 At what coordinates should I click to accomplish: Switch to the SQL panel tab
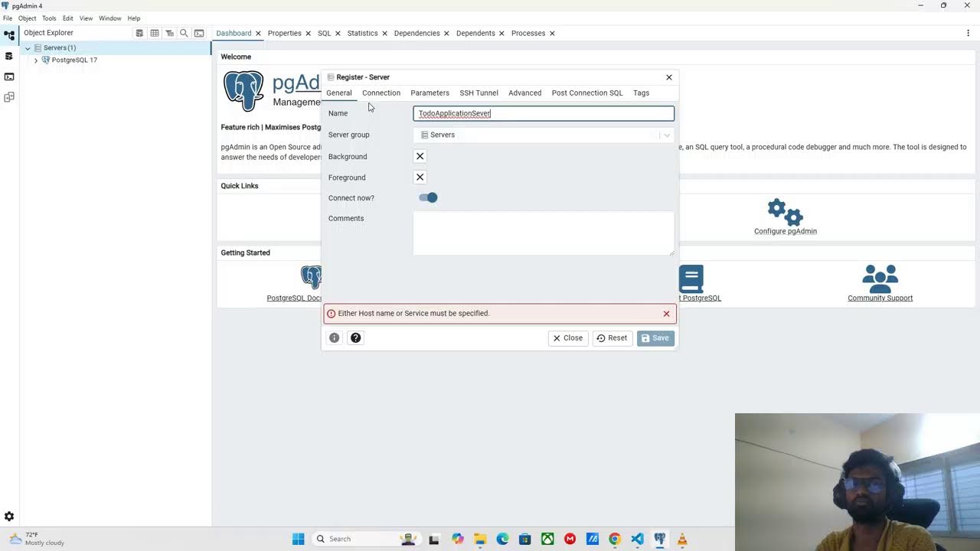click(x=324, y=33)
